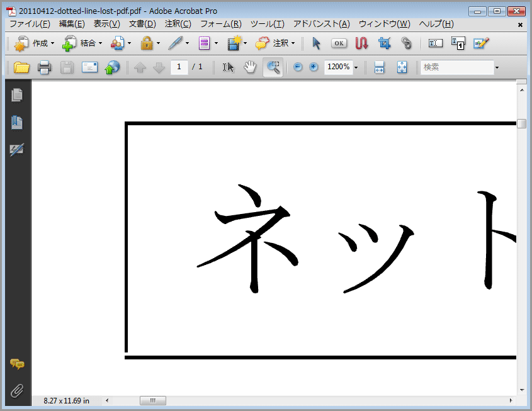
Task: Go to previous page arrow
Action: pos(140,67)
